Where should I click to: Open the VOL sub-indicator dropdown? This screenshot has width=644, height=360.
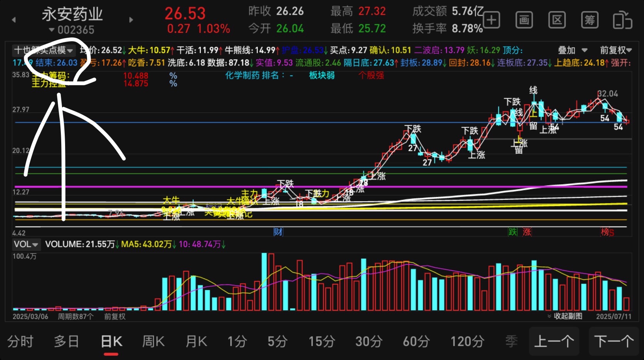[26, 244]
